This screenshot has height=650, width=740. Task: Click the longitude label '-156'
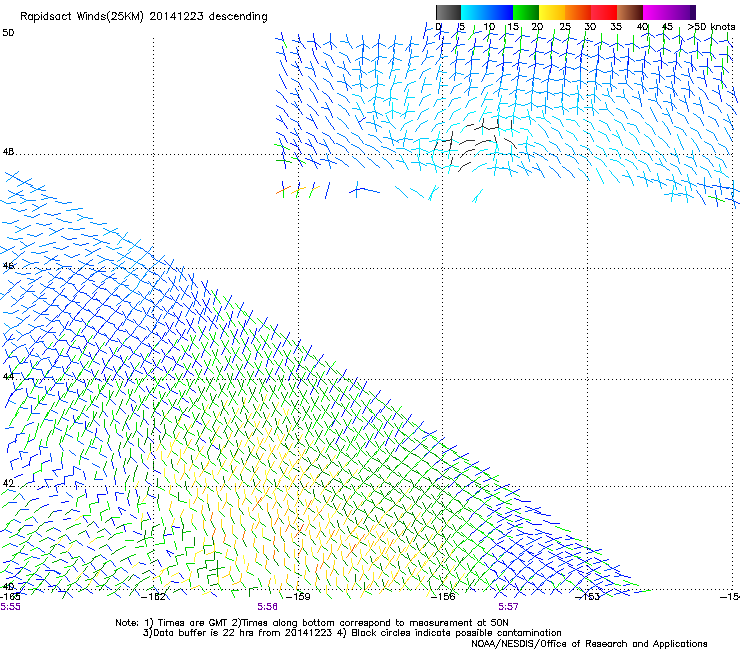(x=443, y=597)
